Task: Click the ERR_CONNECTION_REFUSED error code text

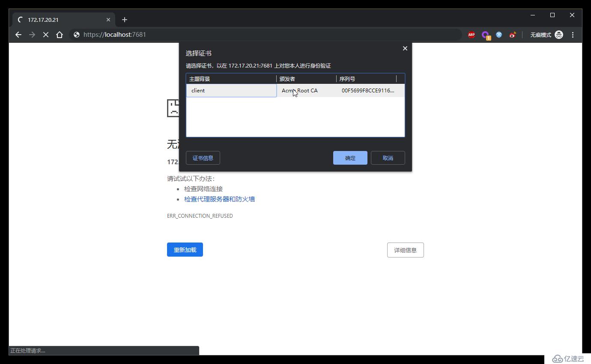Action: pos(200,216)
